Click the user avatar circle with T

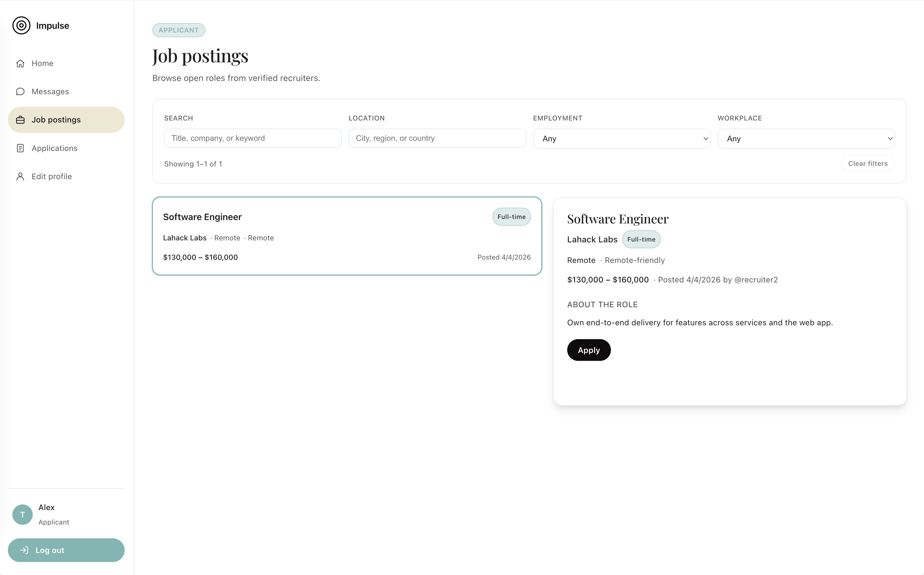coord(23,515)
